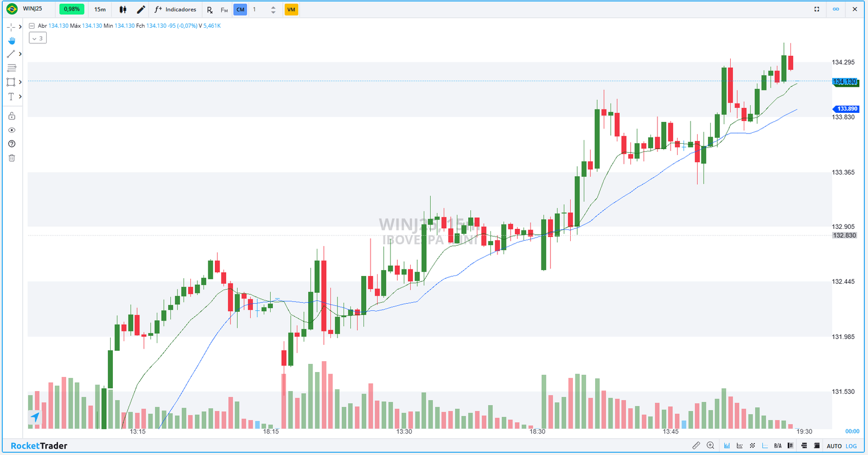Activate the text annotation tool
Viewport: 868px width, 455px height.
[11, 96]
